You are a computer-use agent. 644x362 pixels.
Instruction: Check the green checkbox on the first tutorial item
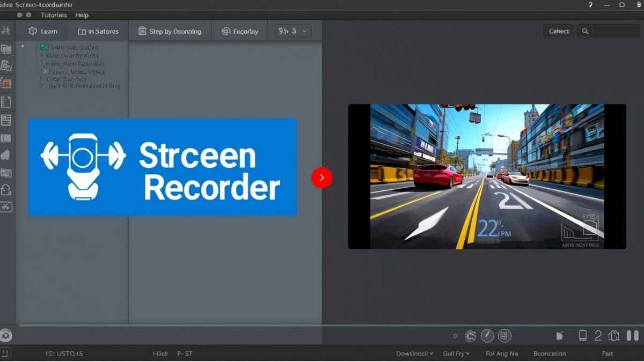[44, 47]
